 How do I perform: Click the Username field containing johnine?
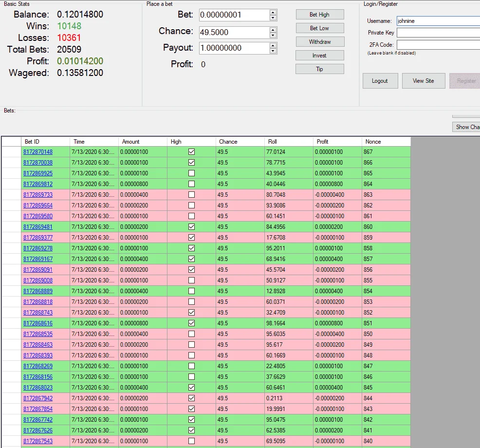click(x=438, y=21)
